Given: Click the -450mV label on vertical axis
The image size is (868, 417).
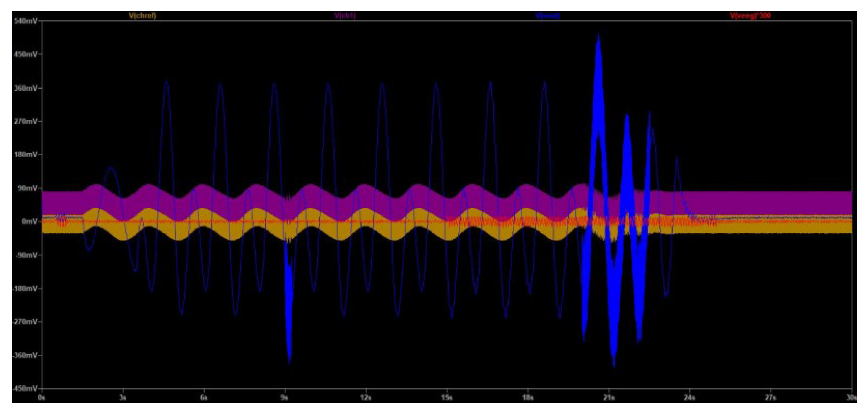Looking at the screenshot, I should click(25, 388).
